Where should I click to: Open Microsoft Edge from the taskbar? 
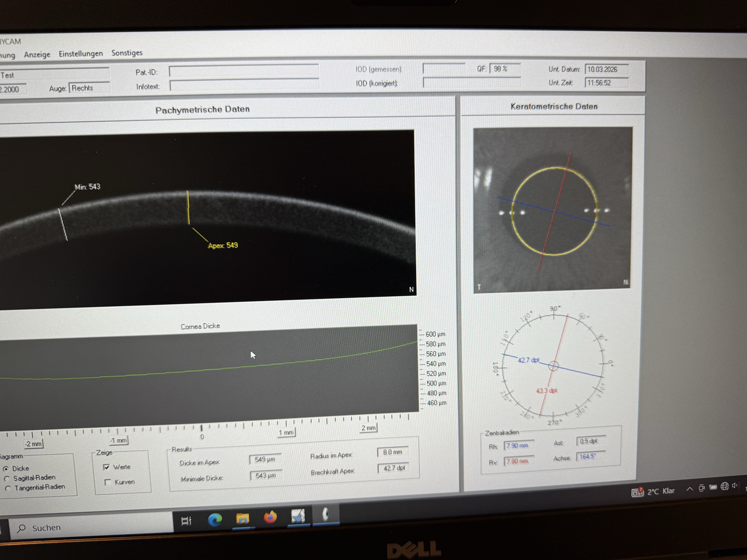coord(215,519)
